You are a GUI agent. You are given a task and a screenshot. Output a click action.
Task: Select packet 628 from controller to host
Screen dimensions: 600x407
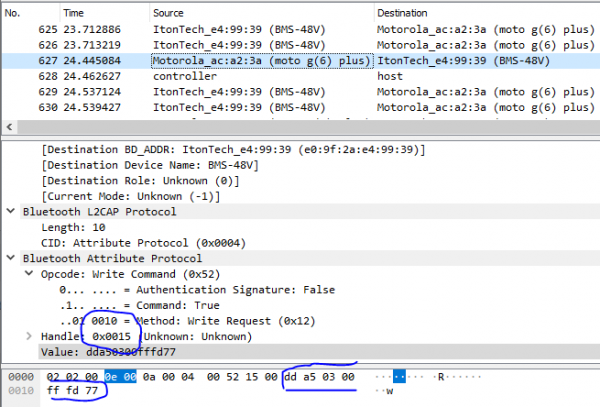(x=301, y=76)
